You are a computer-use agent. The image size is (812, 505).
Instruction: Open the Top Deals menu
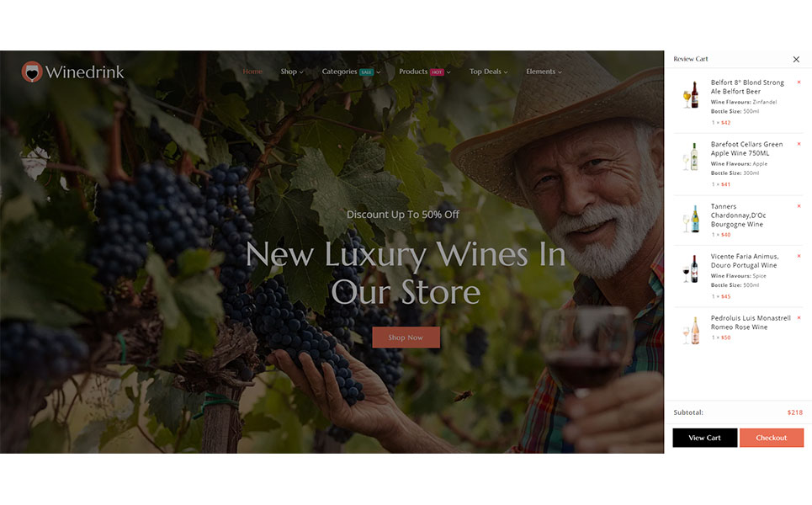click(x=488, y=72)
